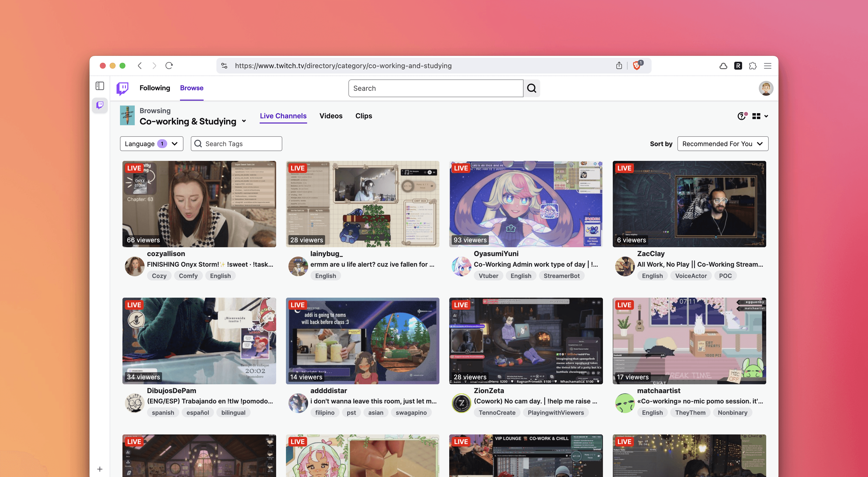Open OyasumiYuni's channel avatar

point(461,266)
